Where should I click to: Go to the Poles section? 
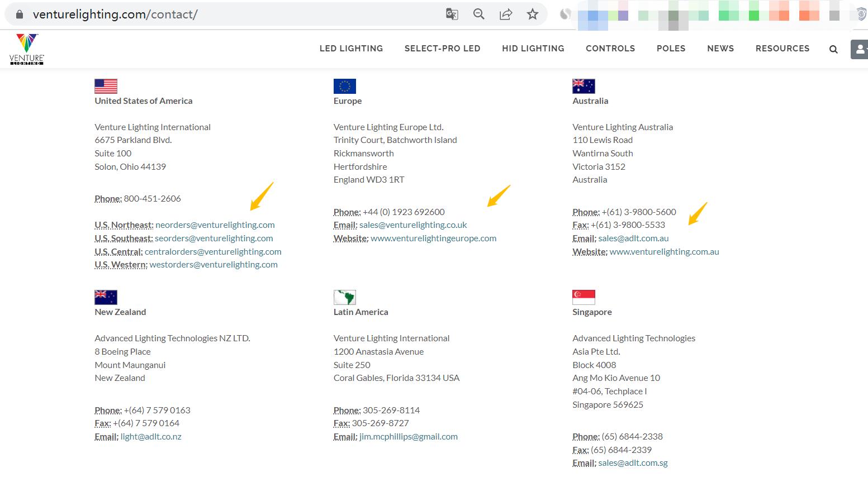click(x=671, y=49)
